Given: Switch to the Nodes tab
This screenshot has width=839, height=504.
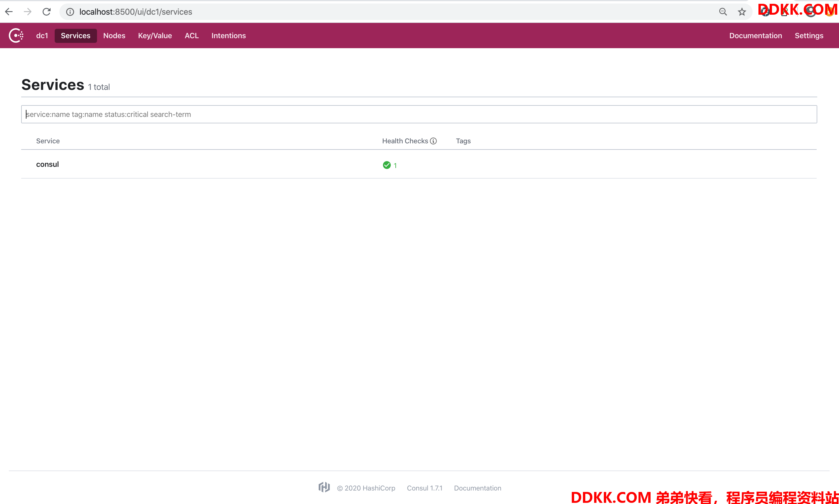Looking at the screenshot, I should click(114, 36).
